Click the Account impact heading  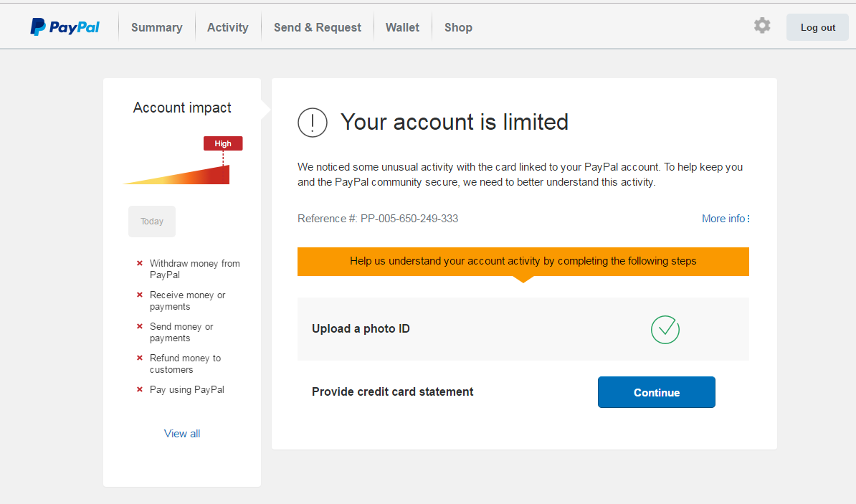(182, 108)
